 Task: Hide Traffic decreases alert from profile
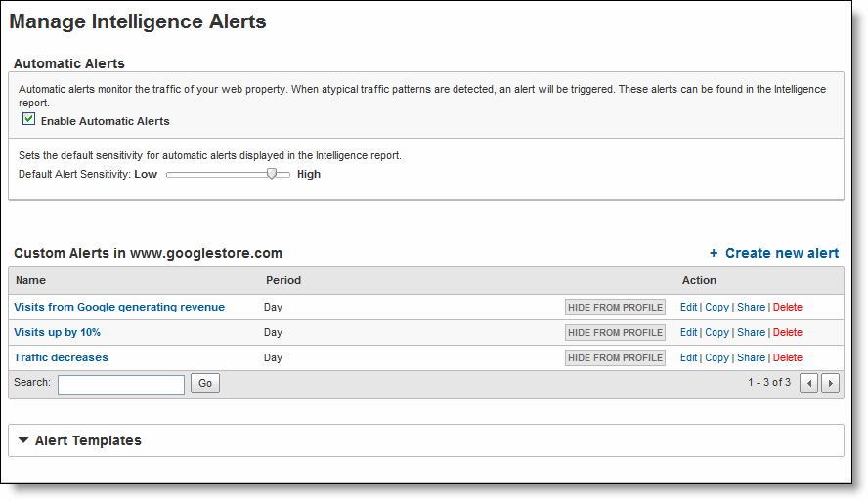pyautogui.click(x=615, y=357)
